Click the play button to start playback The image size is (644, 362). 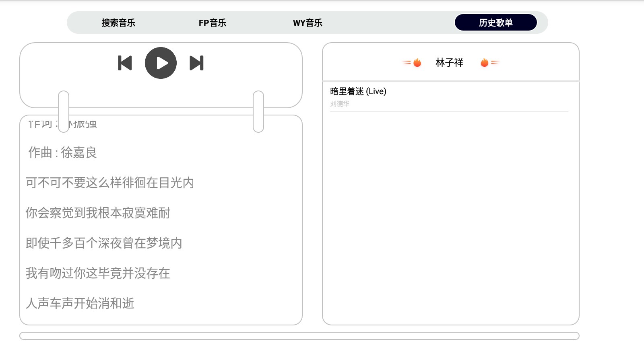(x=161, y=62)
